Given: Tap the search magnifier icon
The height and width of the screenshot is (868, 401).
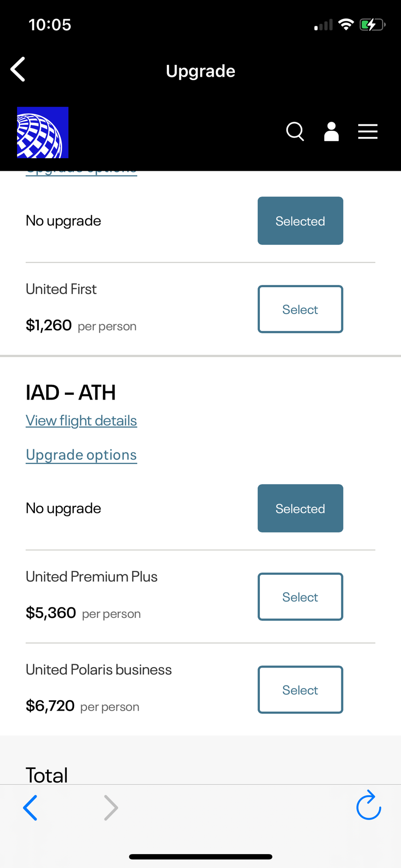Looking at the screenshot, I should 295,131.
